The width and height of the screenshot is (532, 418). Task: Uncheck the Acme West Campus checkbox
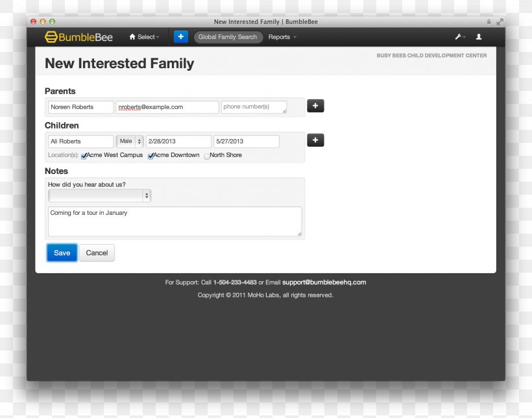coord(84,156)
